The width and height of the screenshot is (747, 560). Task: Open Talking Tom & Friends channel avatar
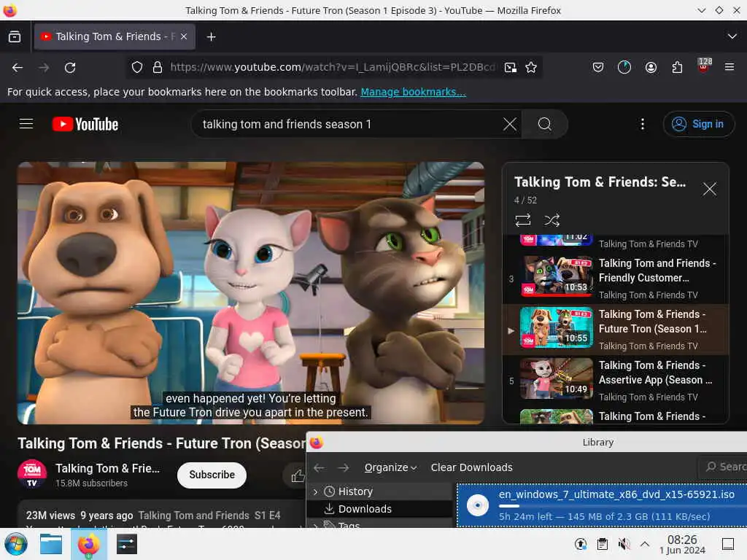(32, 474)
